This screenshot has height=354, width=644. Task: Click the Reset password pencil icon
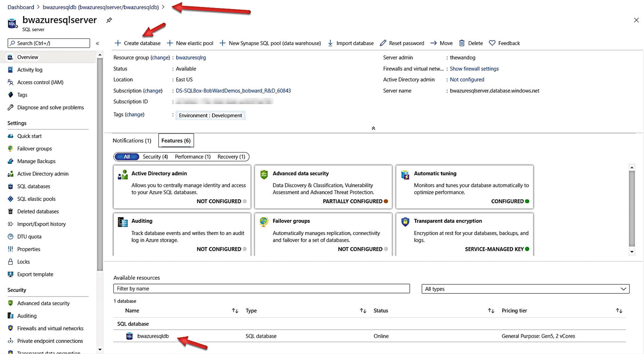(383, 43)
